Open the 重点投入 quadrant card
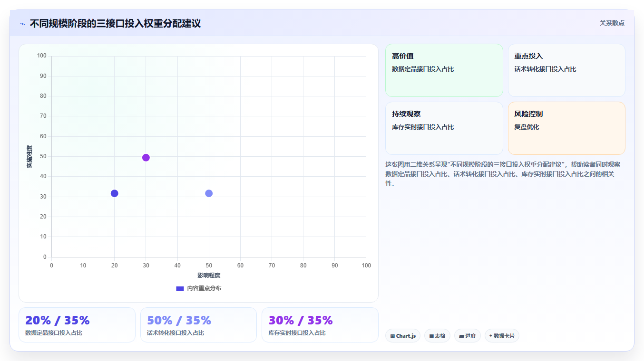The width and height of the screenshot is (644, 361). pos(566,70)
